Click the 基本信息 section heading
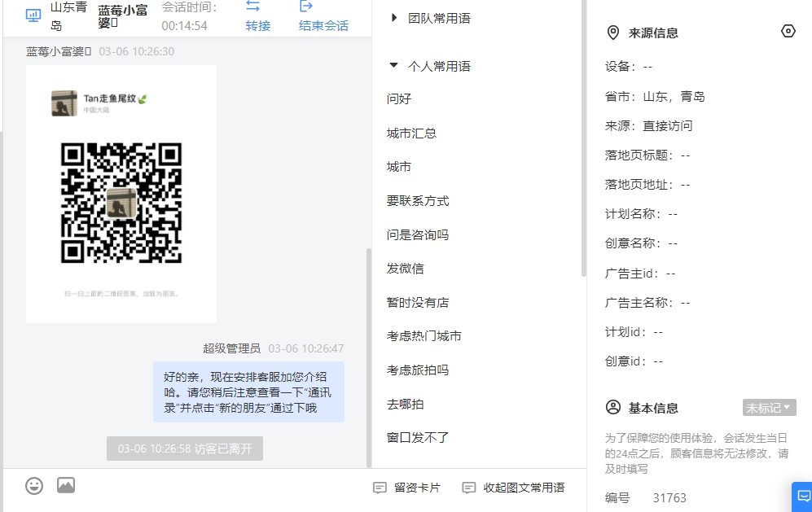The image size is (812, 512). tap(653, 408)
